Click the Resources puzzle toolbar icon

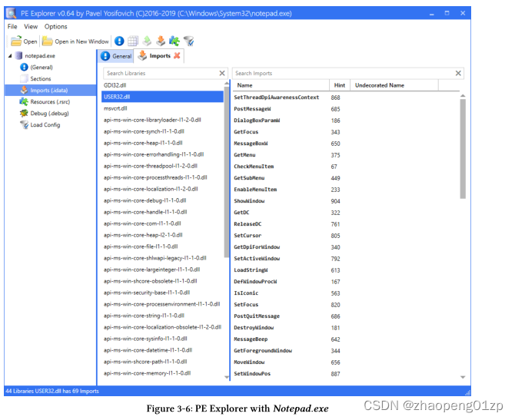(174, 41)
